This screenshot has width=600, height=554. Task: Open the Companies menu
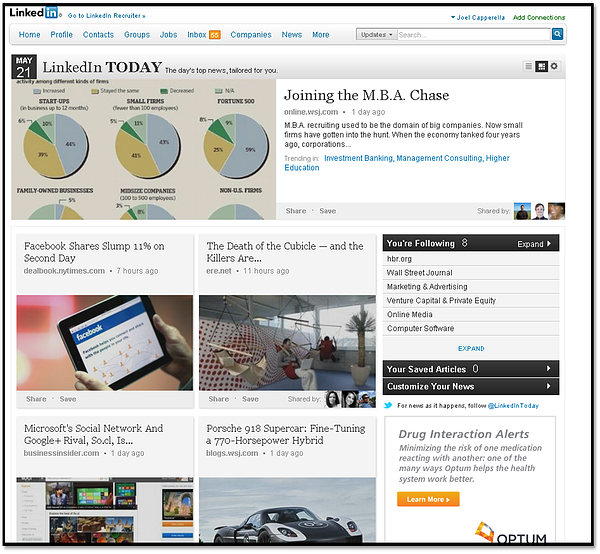tap(251, 35)
